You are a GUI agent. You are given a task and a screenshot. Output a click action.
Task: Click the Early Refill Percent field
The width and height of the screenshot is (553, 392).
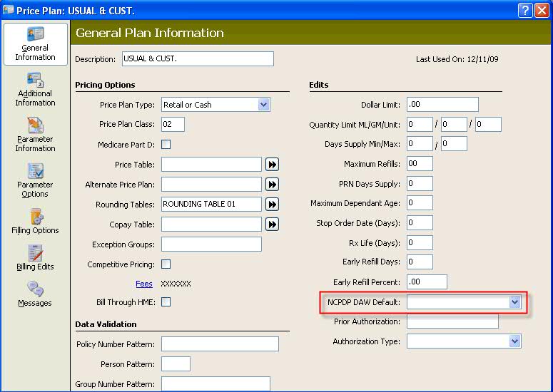[x=427, y=282]
